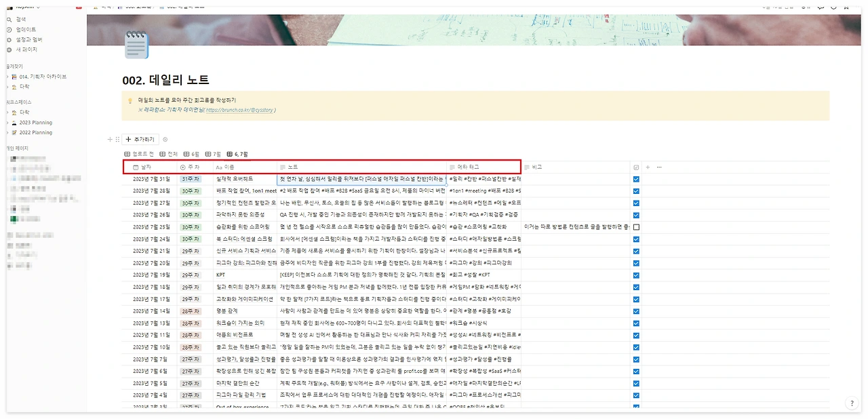Open the help question mark button
This screenshot has width=868, height=419.
click(852, 403)
